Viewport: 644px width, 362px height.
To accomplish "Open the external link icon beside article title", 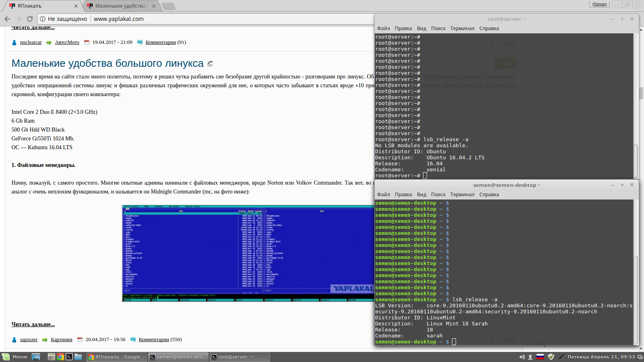I will [210, 64].
